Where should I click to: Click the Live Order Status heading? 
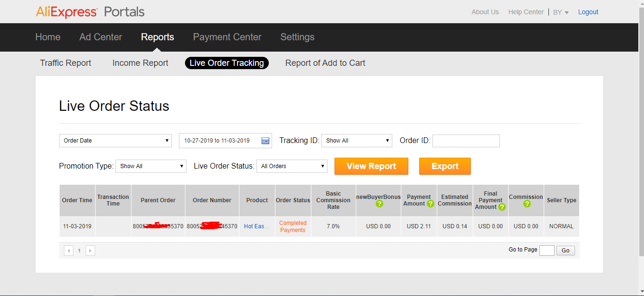pos(114,106)
